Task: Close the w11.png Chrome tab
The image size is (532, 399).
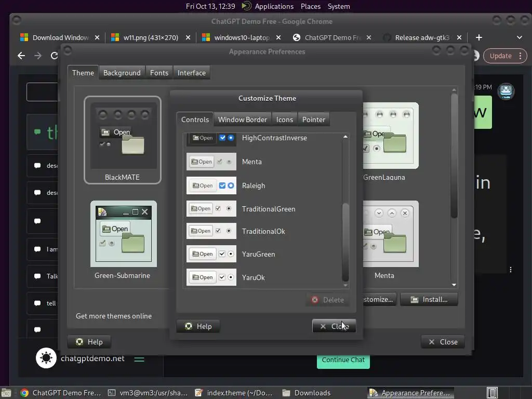Action: pos(188,37)
